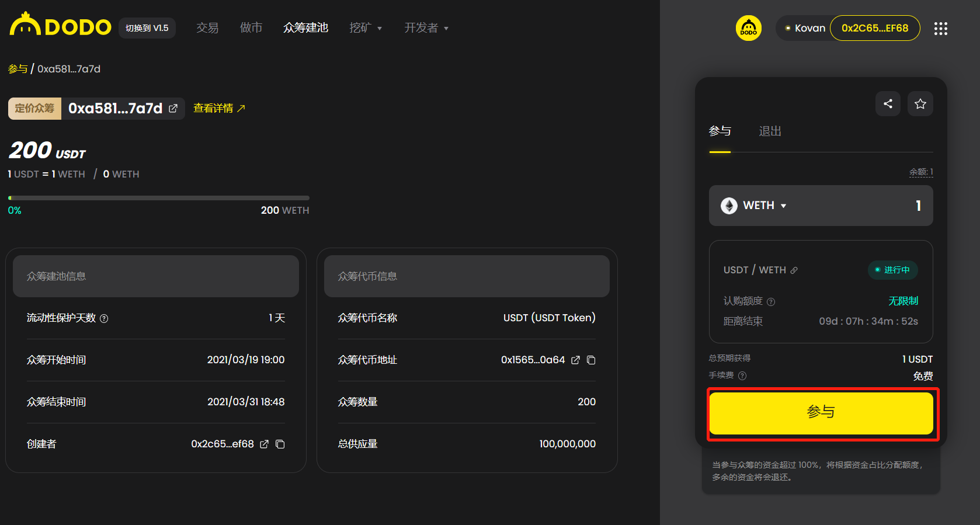This screenshot has height=525, width=980.
Task: Click the 切换到 V1.5 button
Action: 147,28
